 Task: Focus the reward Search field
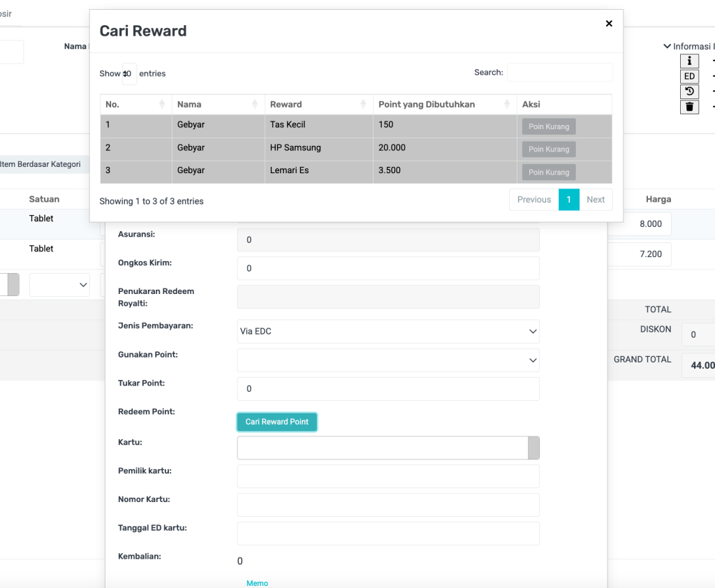(559, 73)
